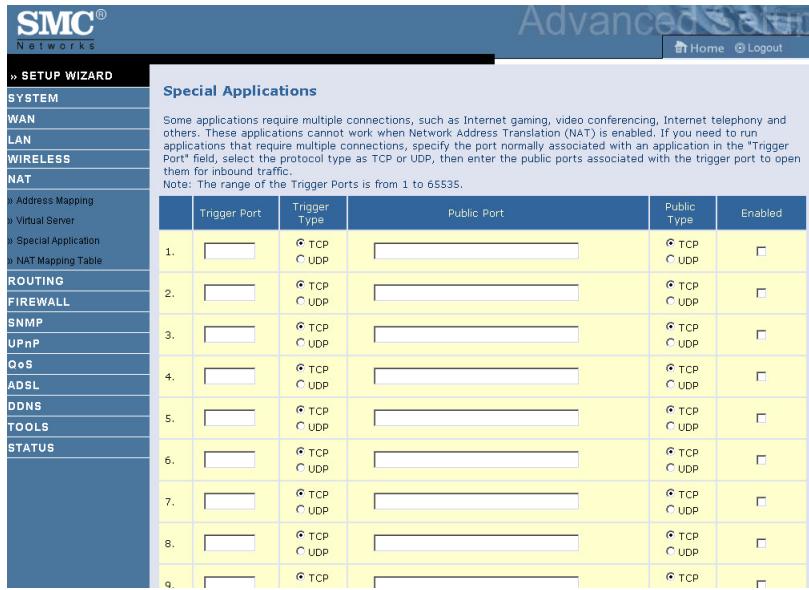Open the FIREWALL menu section
The image size is (809, 590).
[78, 302]
